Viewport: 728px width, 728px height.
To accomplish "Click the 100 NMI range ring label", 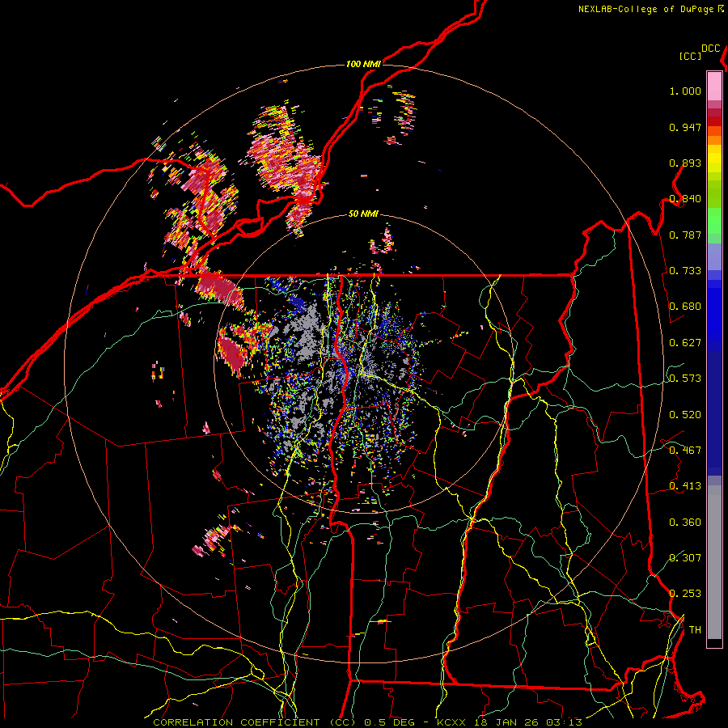I will [363, 64].
